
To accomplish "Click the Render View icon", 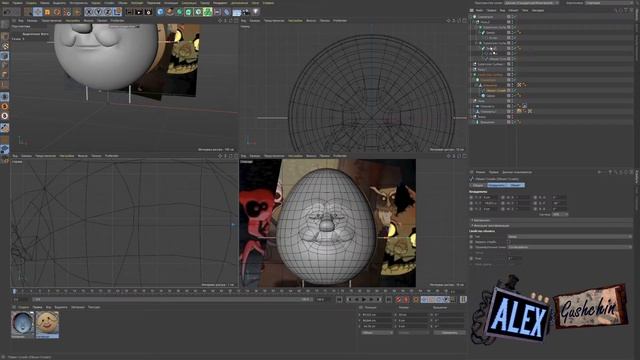I will pos(129,12).
